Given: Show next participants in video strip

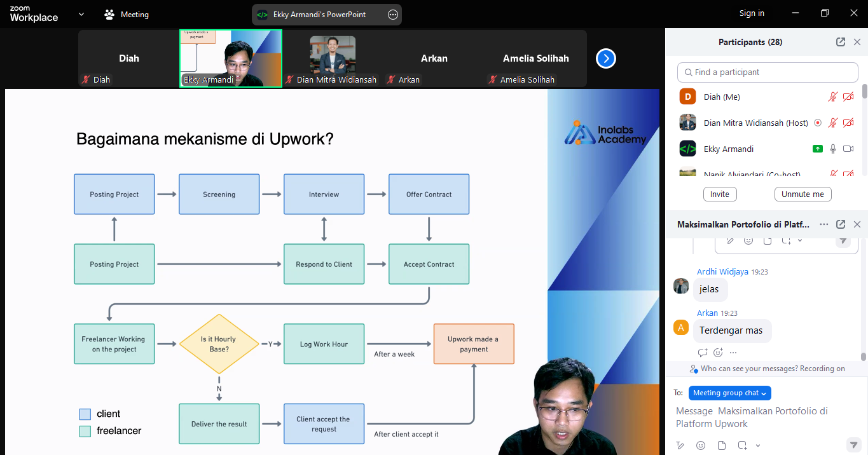Looking at the screenshot, I should pyautogui.click(x=606, y=58).
